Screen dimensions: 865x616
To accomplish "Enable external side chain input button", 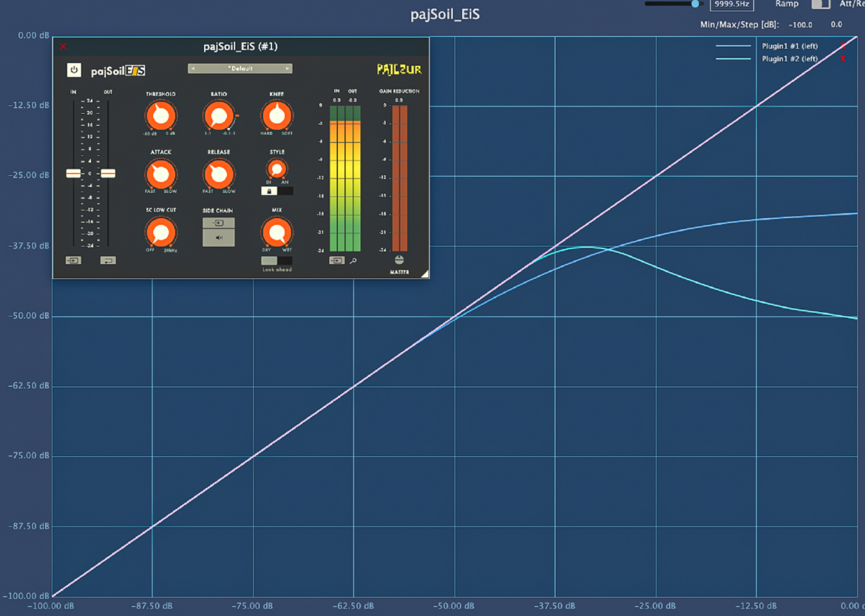I will pyautogui.click(x=218, y=223).
